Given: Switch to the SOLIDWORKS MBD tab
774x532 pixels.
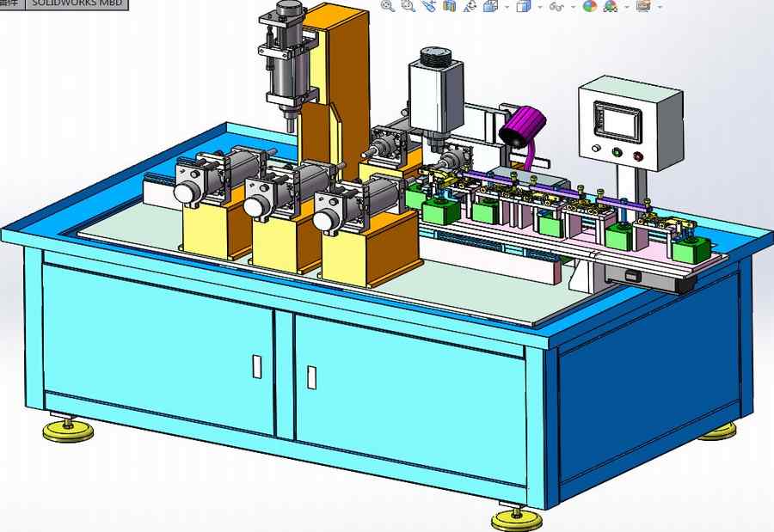Looking at the screenshot, I should [77, 3].
